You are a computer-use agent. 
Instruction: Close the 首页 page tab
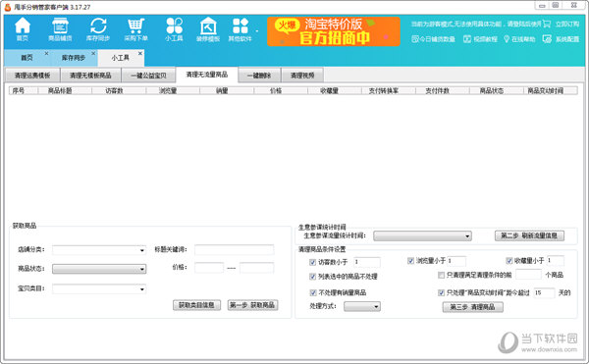tap(46, 53)
